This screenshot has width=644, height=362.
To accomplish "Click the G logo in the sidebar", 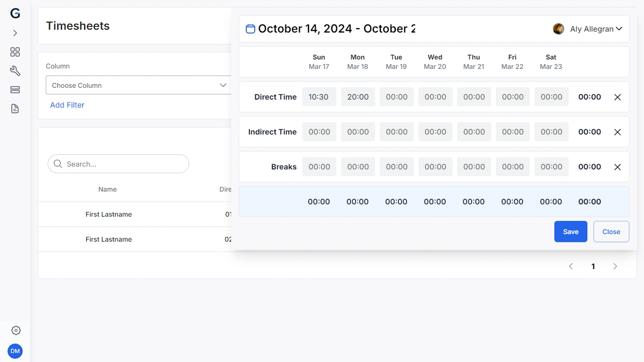I will coord(15,14).
